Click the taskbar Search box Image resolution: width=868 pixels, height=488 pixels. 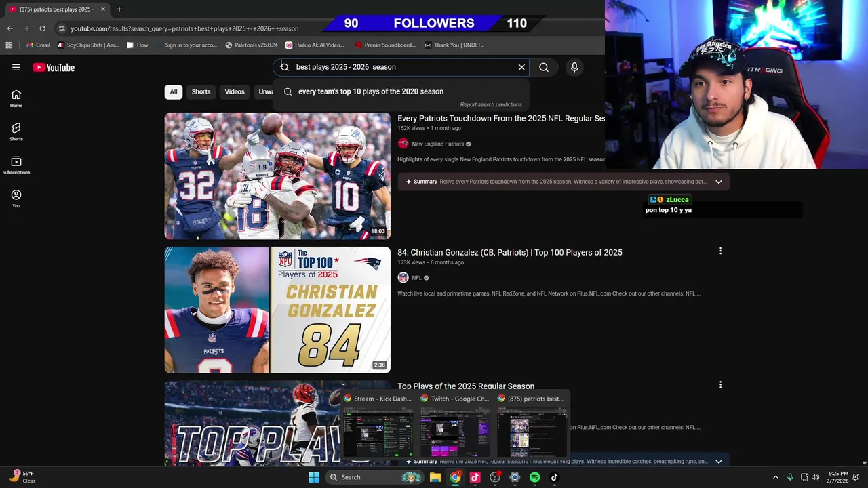pos(374,477)
